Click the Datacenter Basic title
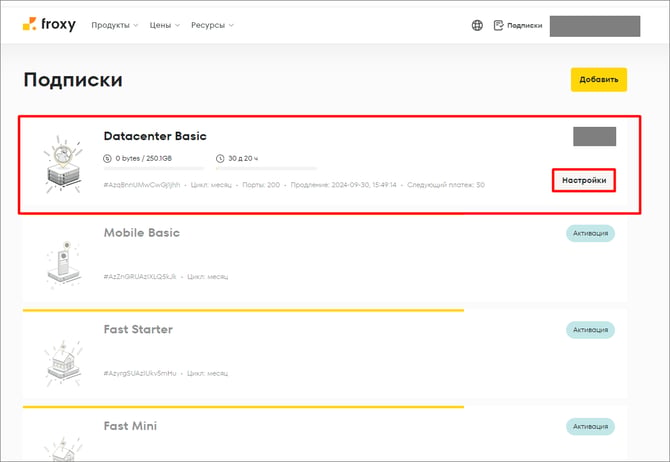This screenshot has width=670, height=462. click(x=155, y=136)
